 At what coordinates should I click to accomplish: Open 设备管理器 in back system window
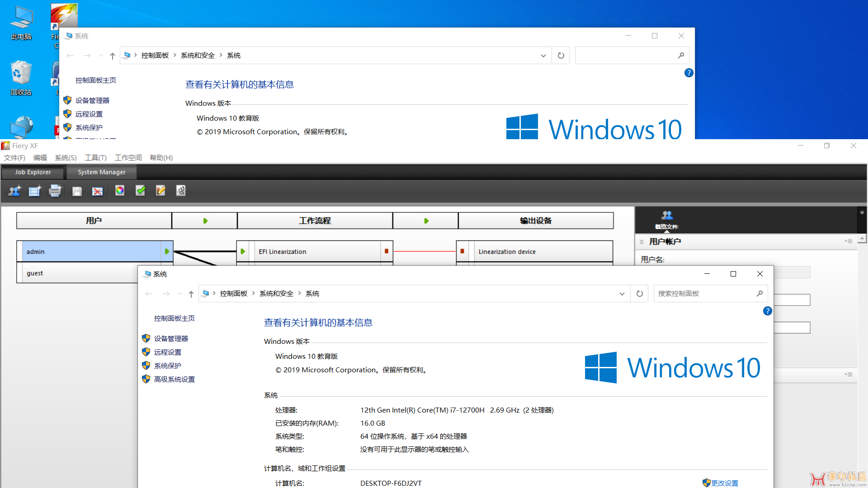[x=92, y=100]
